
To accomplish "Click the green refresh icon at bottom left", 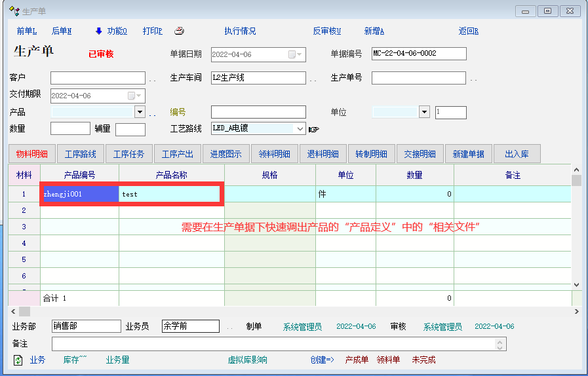I will click(18, 360).
